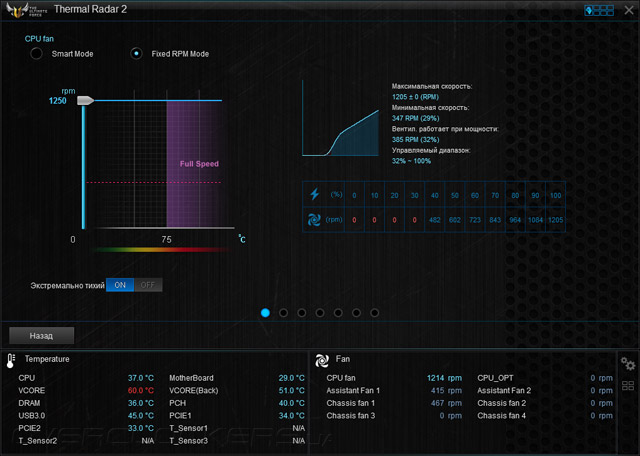Go to the seventh fan page dot
The width and height of the screenshot is (640, 456).
[374, 313]
